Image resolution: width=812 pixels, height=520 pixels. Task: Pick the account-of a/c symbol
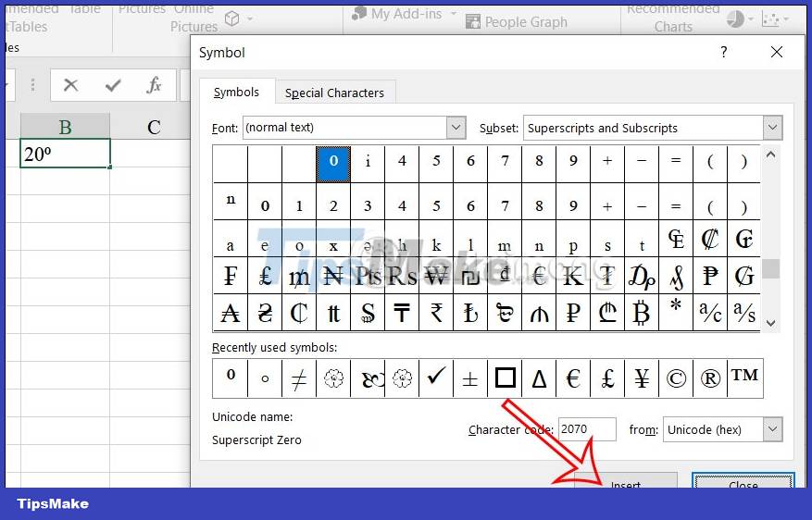point(710,313)
